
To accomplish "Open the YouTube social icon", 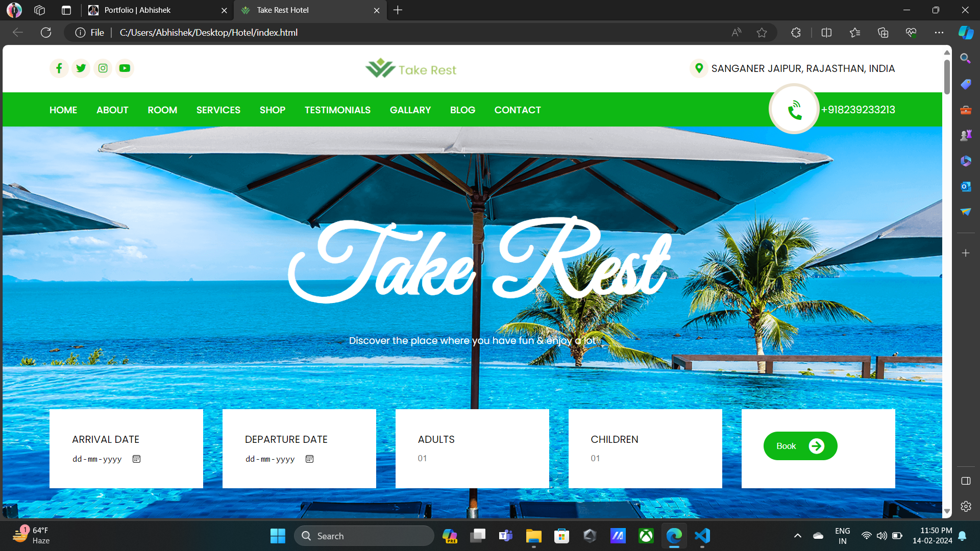I will click(x=125, y=68).
